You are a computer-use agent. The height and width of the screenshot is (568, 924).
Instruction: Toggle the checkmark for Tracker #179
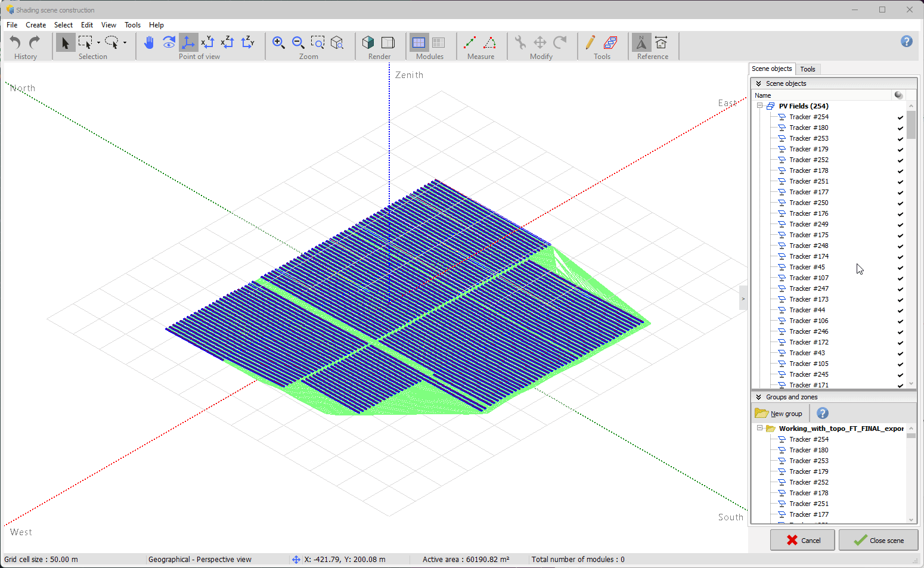pyautogui.click(x=900, y=150)
